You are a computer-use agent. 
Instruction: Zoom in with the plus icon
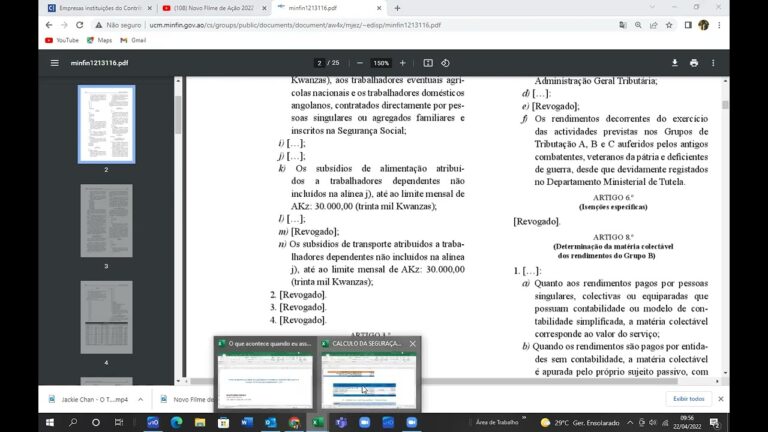point(403,63)
